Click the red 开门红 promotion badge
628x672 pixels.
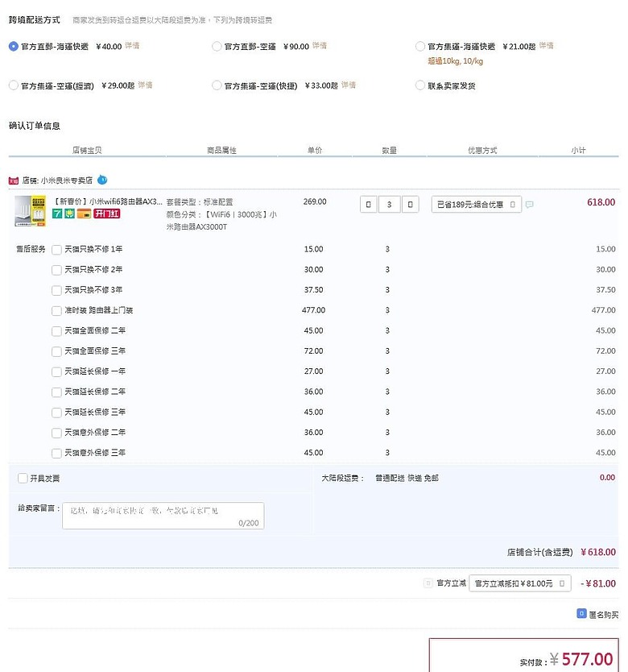pyautogui.click(x=106, y=213)
